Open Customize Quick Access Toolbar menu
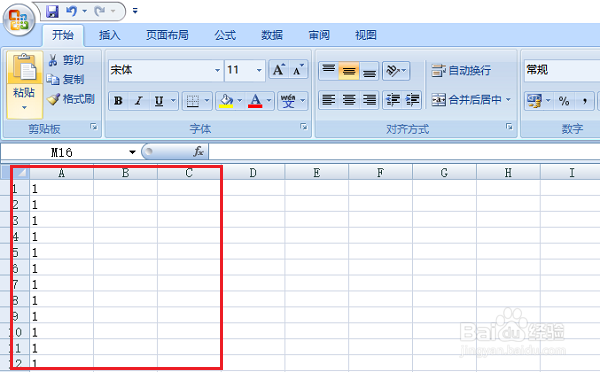Screen dimensions: 600x372 [135, 11]
